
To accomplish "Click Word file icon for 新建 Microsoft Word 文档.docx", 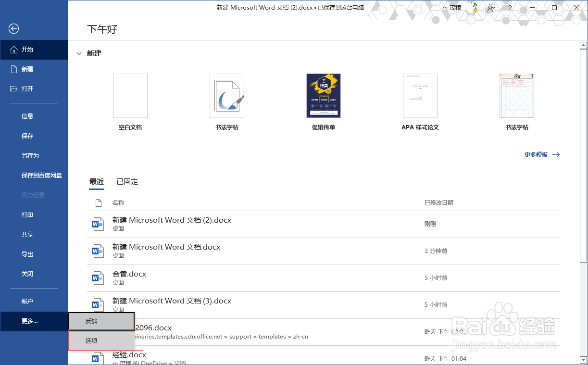I will [98, 251].
